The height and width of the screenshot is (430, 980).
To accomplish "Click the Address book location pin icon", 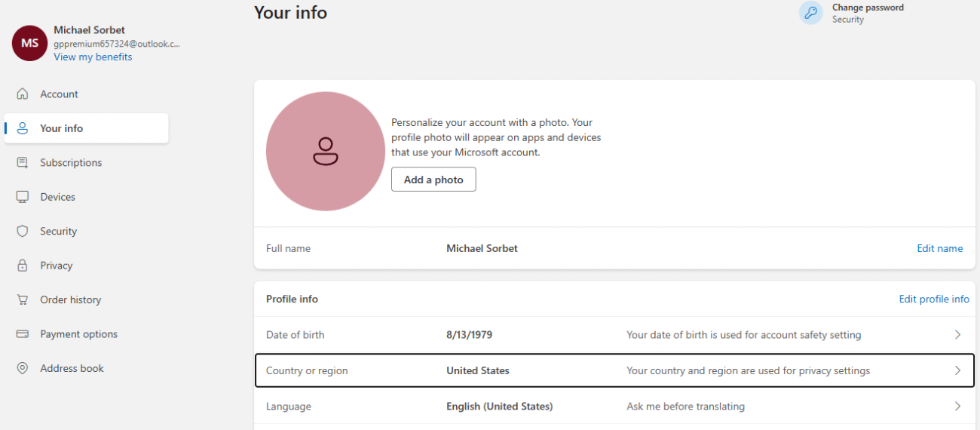I will [x=23, y=368].
